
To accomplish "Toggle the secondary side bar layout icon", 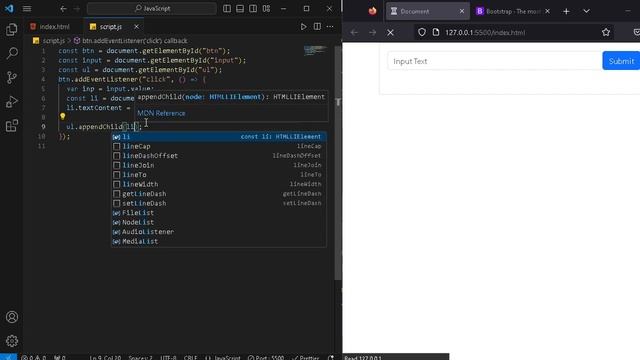I will (253, 9).
